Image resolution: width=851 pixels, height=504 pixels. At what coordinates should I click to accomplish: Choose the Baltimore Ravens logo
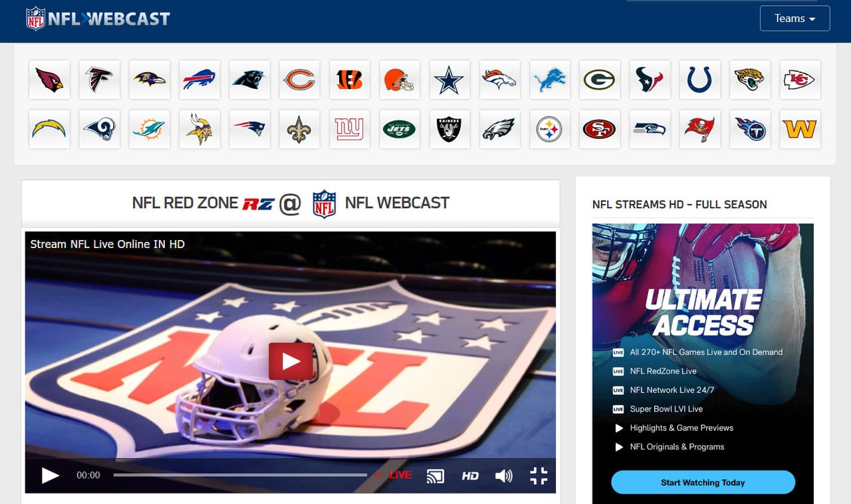tap(150, 80)
